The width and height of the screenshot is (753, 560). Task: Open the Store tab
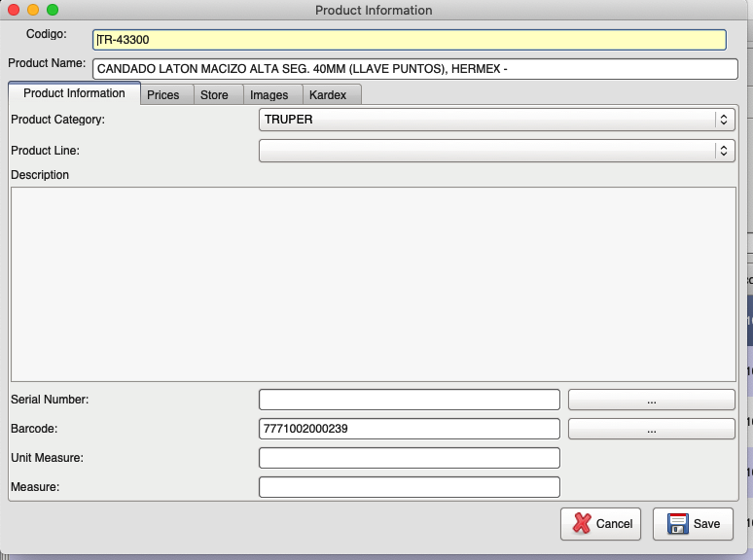(214, 95)
